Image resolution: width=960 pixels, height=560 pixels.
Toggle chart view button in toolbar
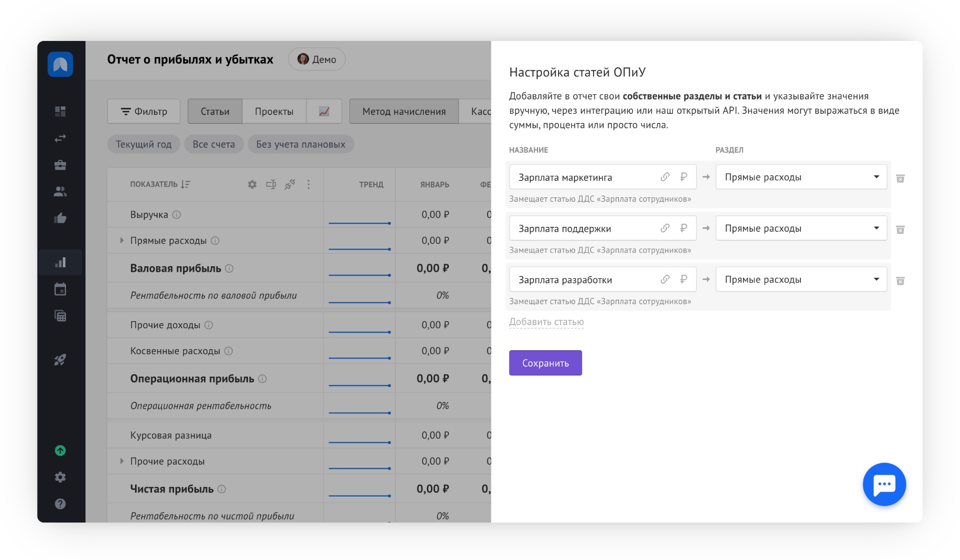coord(324,111)
